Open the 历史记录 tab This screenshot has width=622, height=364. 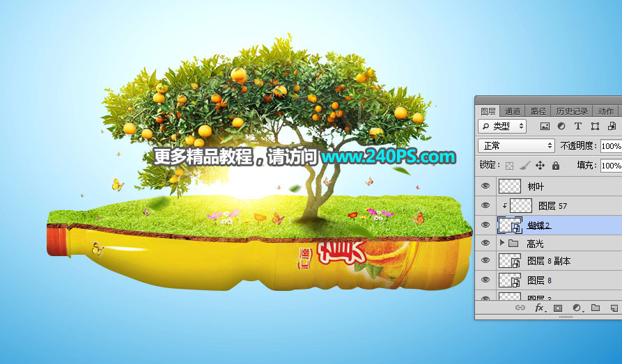point(572,111)
